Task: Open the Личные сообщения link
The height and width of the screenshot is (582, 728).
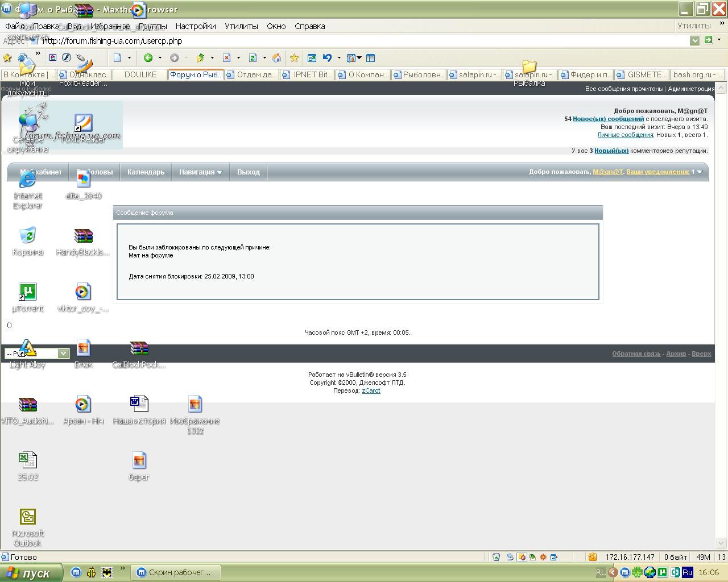Action: coord(625,135)
